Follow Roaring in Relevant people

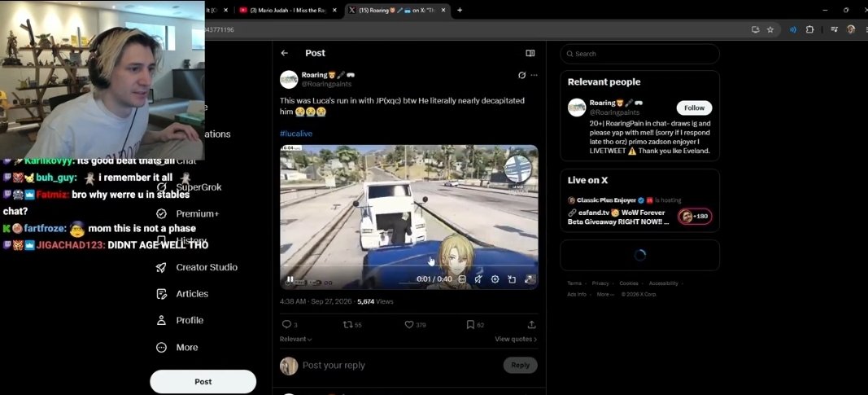click(x=694, y=108)
